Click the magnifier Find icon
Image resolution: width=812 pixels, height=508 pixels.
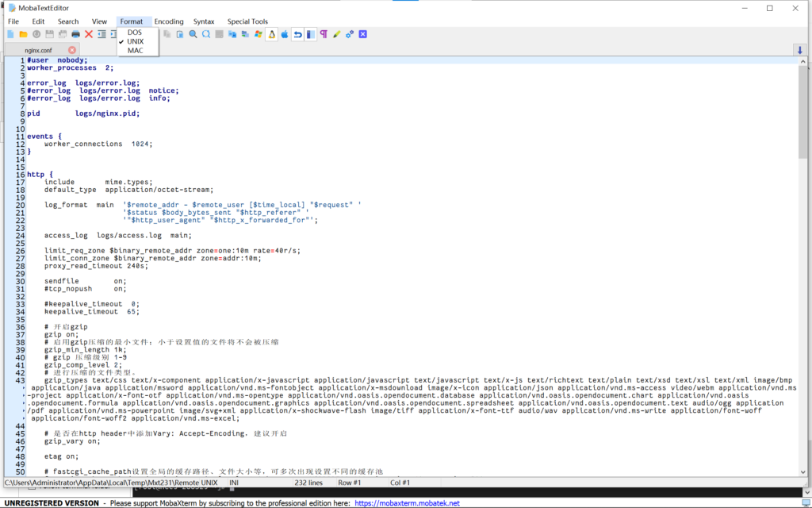tap(193, 34)
